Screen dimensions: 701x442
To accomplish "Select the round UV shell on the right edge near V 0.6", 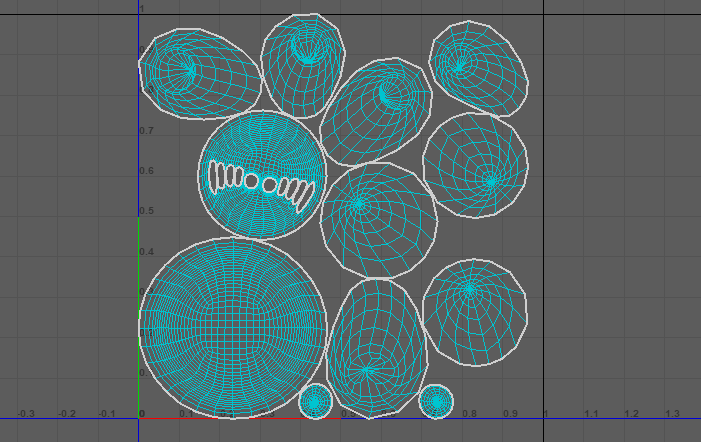I will point(475,165).
